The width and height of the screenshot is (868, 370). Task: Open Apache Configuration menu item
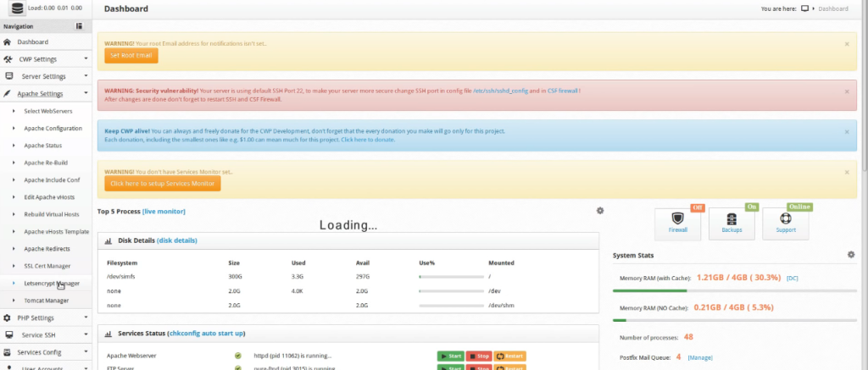click(53, 129)
